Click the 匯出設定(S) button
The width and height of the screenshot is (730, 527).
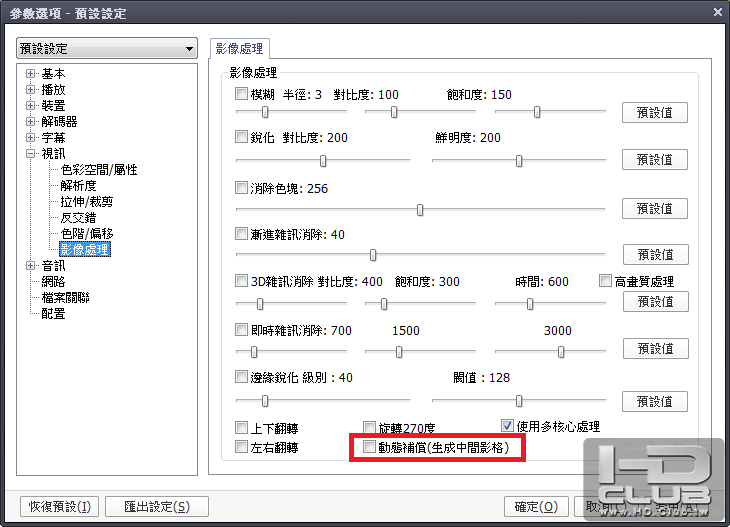(x=157, y=507)
